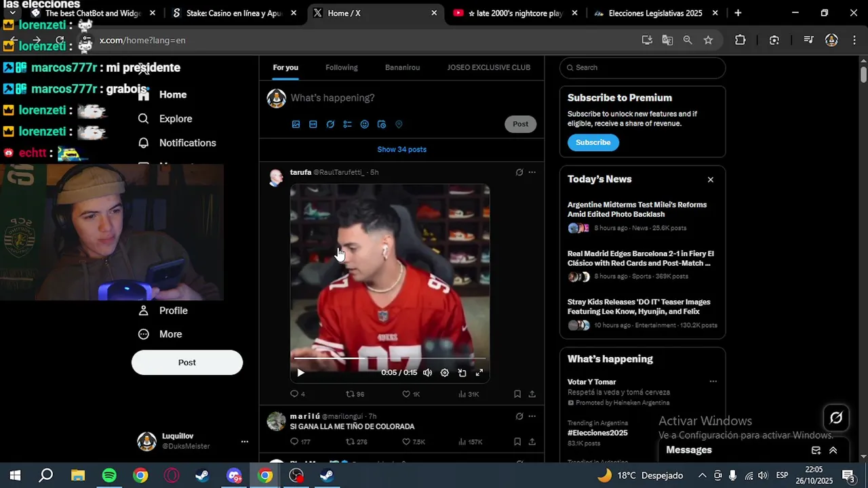Reply to marilú's post with 177 replies
Screen dimensions: 868x488
[300, 442]
